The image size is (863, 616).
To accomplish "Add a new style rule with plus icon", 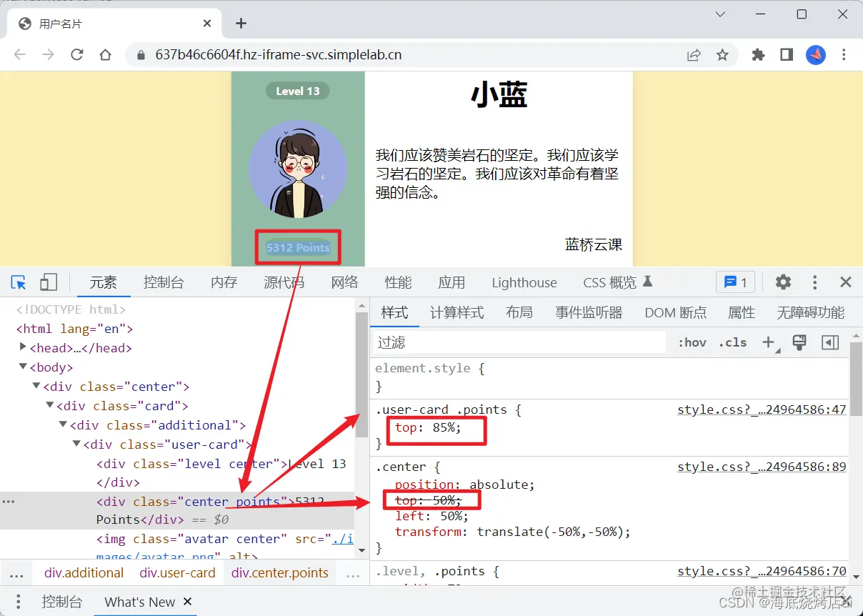I will (769, 342).
